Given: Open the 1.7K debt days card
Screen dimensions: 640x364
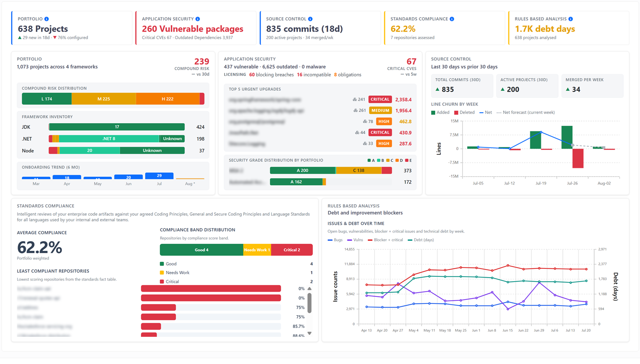Looking at the screenshot, I should pos(569,28).
